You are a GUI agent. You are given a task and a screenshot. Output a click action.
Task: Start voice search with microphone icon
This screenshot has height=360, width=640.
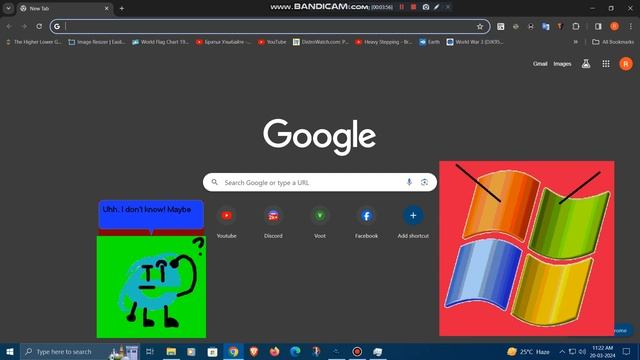(x=409, y=182)
